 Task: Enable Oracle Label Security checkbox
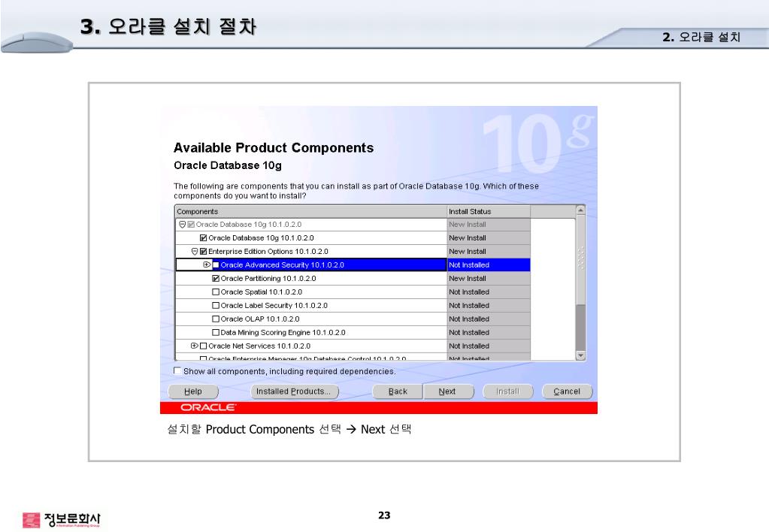(x=216, y=306)
